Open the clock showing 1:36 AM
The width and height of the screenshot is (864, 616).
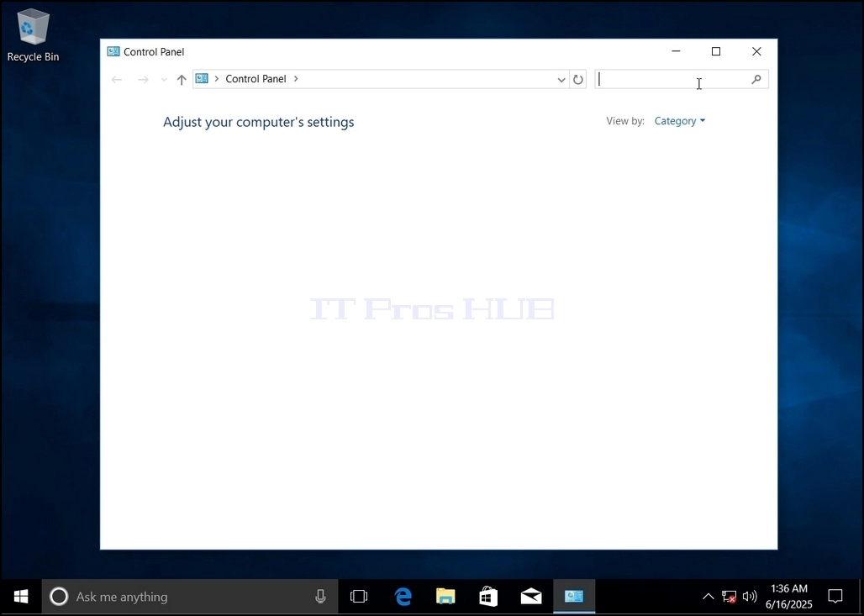click(789, 596)
